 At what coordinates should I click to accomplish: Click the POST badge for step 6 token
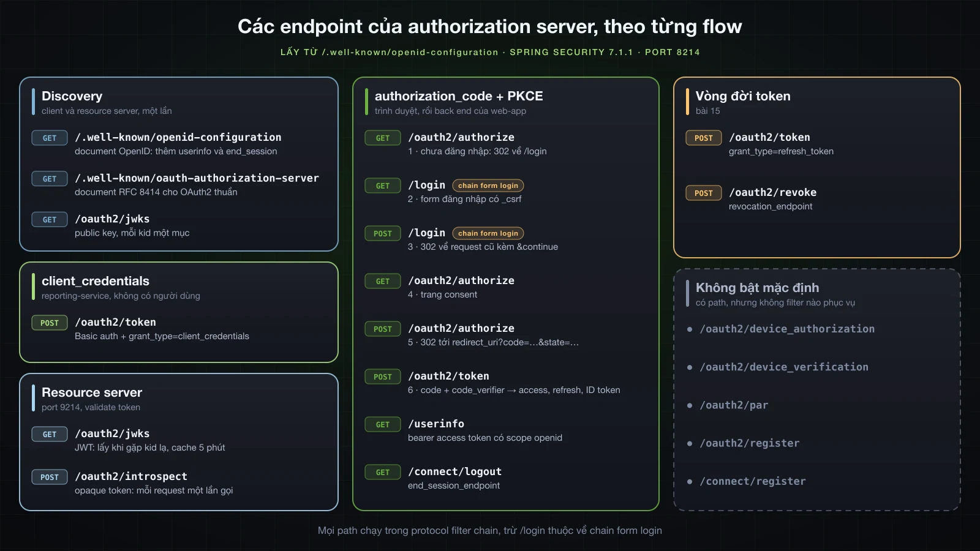(x=383, y=377)
